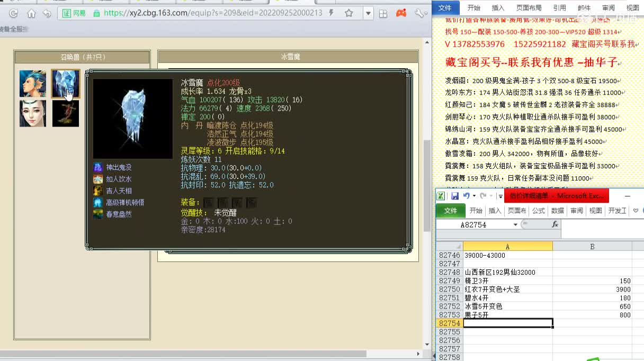Click first pet equipment slot icon
Image resolution: width=644 pixels, height=361 pixels.
(x=209, y=202)
